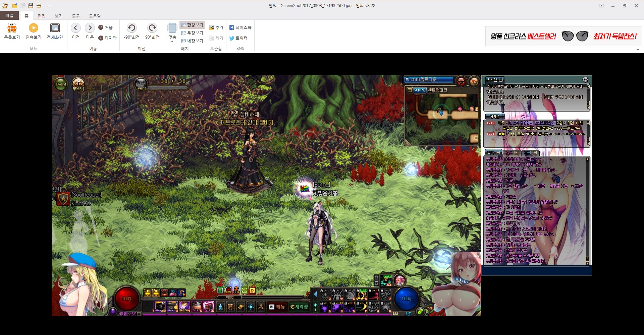
Task: Click the chat settings gear icon
Action: pos(585,80)
